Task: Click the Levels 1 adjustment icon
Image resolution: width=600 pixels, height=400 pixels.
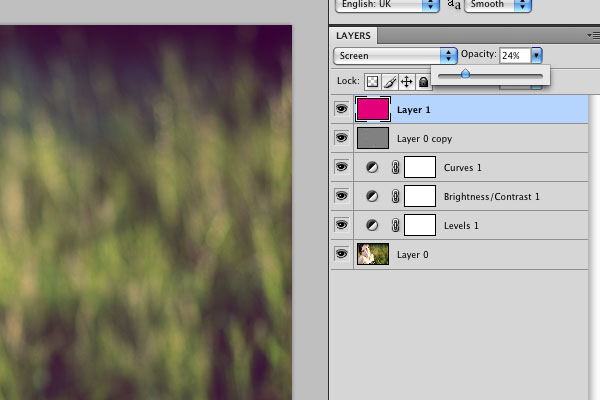Action: [372, 226]
